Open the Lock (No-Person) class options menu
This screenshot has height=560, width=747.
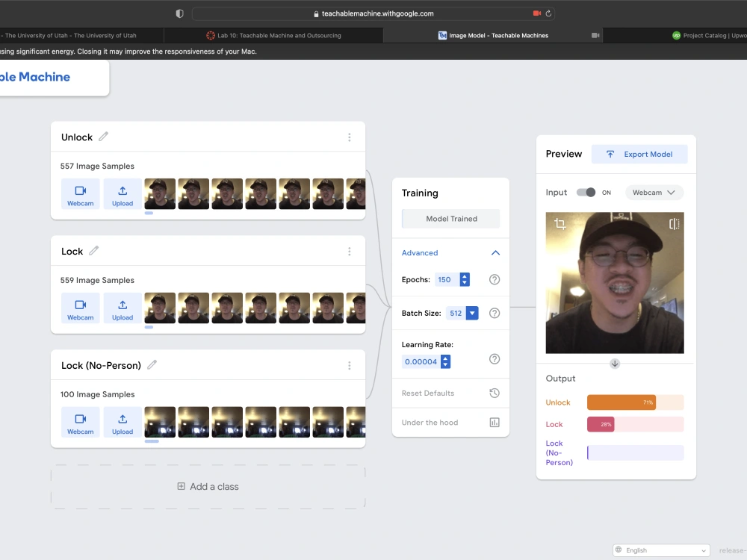click(x=349, y=365)
